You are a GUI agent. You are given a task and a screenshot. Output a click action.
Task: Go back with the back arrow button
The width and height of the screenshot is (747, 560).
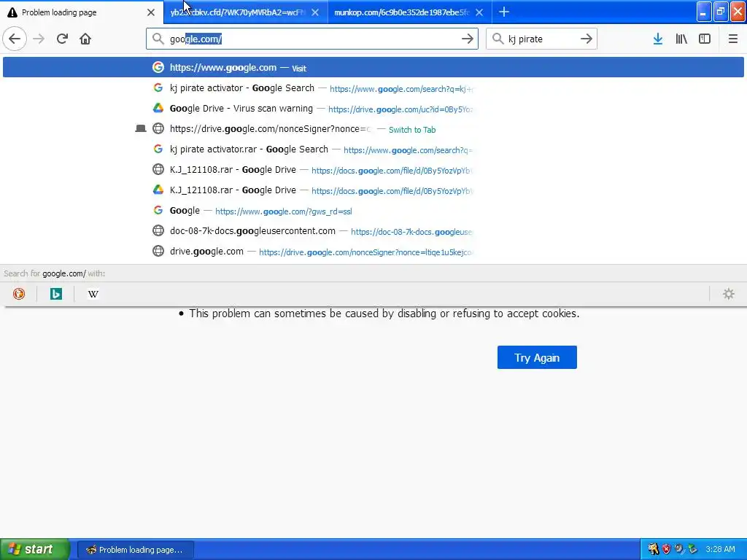click(15, 39)
